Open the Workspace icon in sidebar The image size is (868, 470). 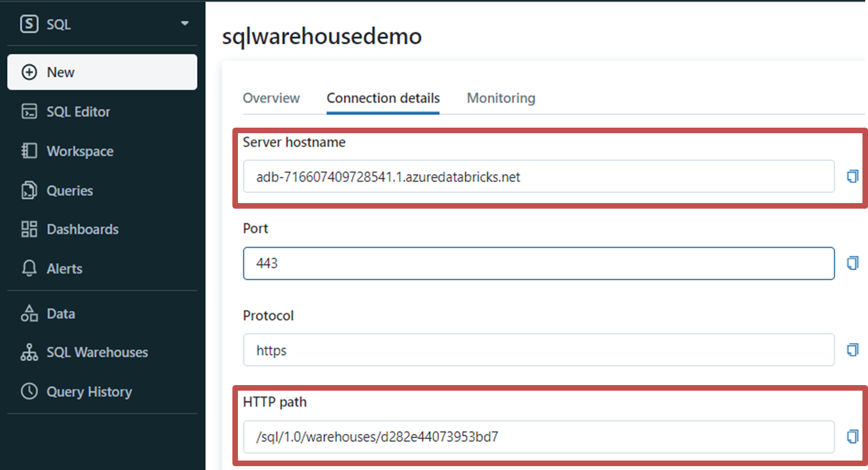29,151
